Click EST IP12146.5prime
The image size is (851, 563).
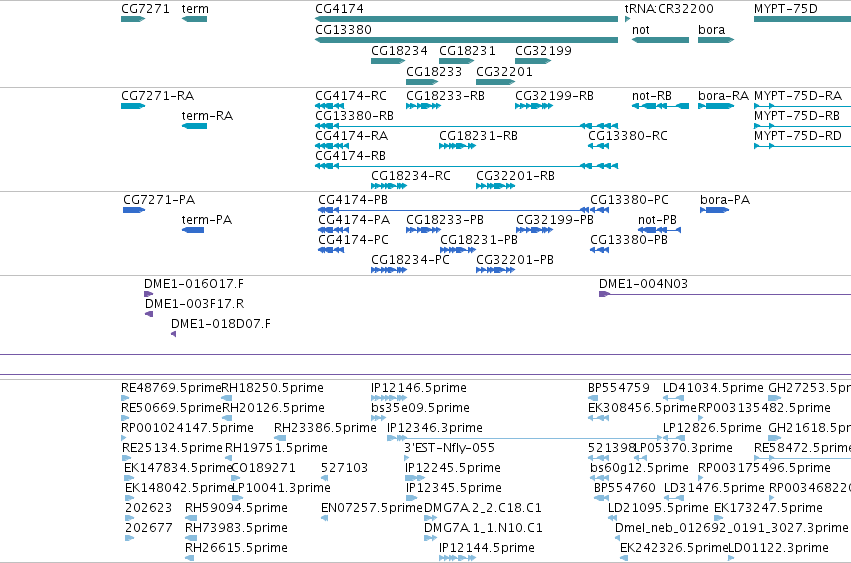point(389,398)
